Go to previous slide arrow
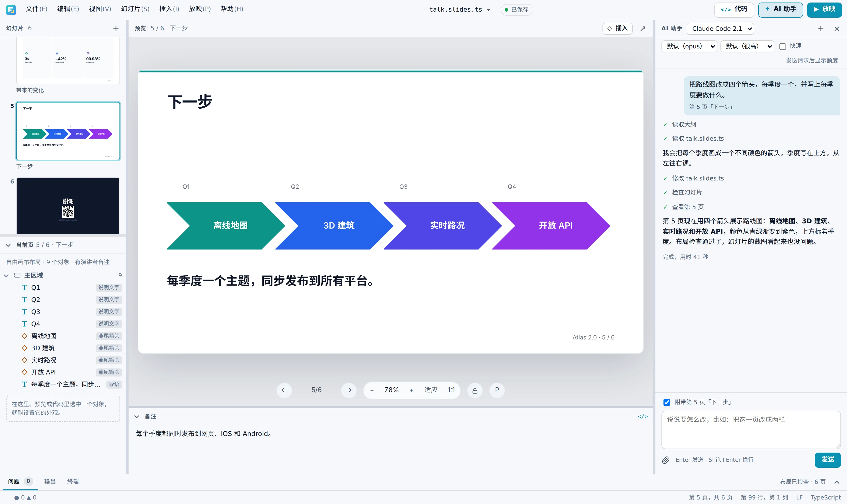847x504 pixels. pos(284,390)
